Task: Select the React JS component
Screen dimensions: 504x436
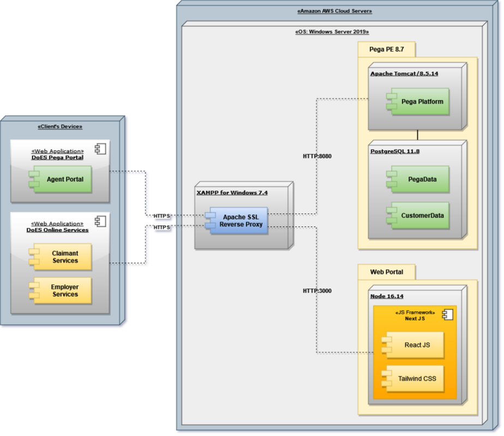Action: (413, 345)
